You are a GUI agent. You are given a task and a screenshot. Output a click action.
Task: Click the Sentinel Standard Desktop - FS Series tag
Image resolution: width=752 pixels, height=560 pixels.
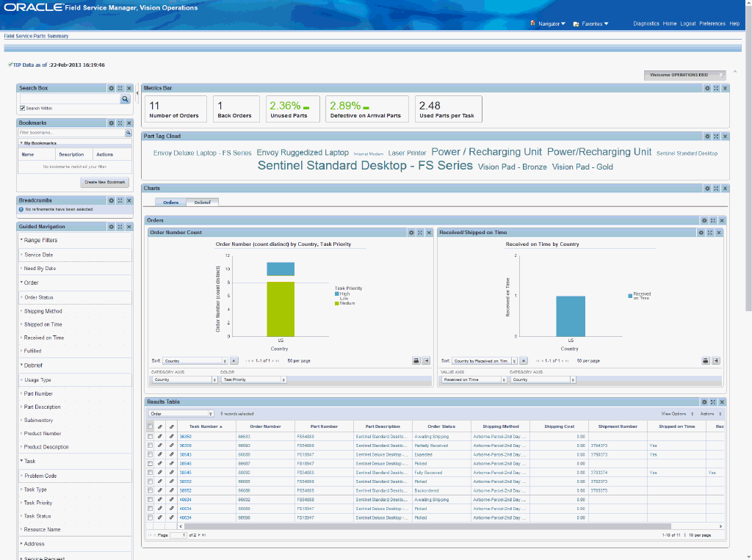(x=365, y=165)
